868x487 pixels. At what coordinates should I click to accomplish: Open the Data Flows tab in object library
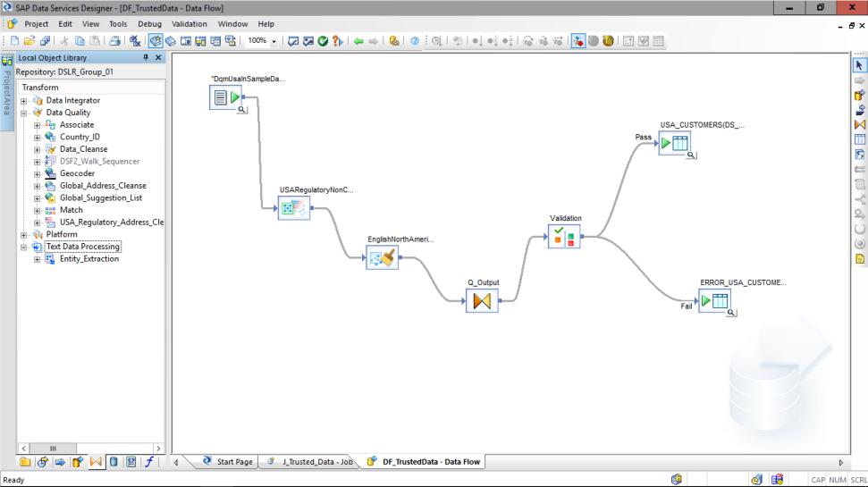click(78, 462)
